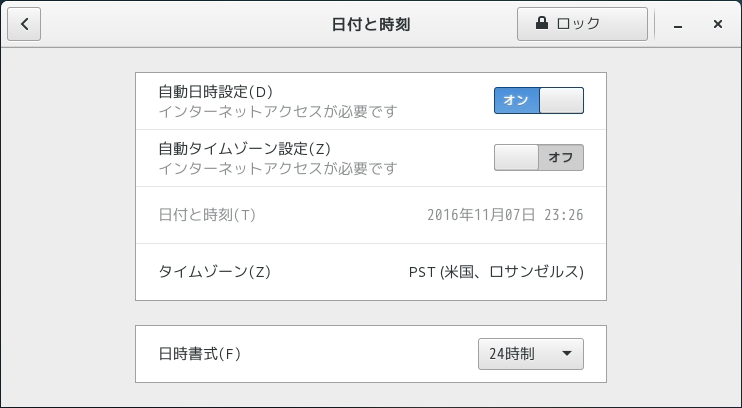Click the 日時書式(F) label

tap(200, 354)
